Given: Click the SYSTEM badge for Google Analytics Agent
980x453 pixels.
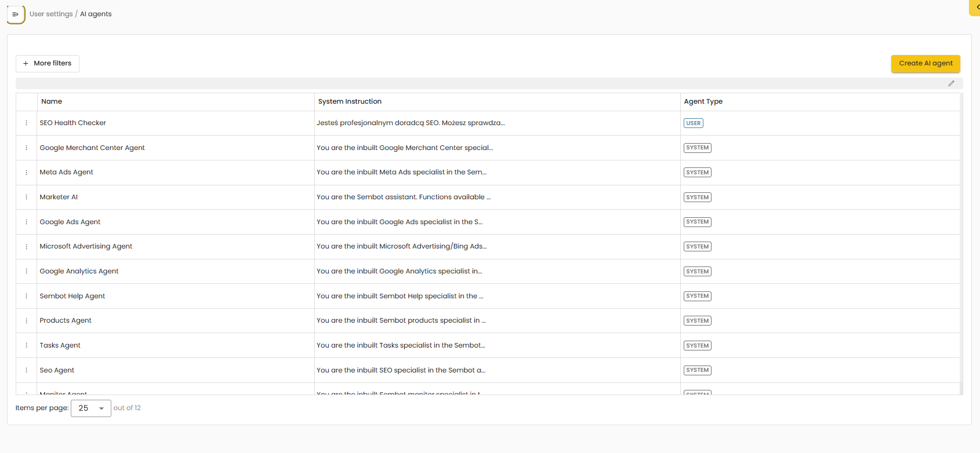Looking at the screenshot, I should 698,272.
